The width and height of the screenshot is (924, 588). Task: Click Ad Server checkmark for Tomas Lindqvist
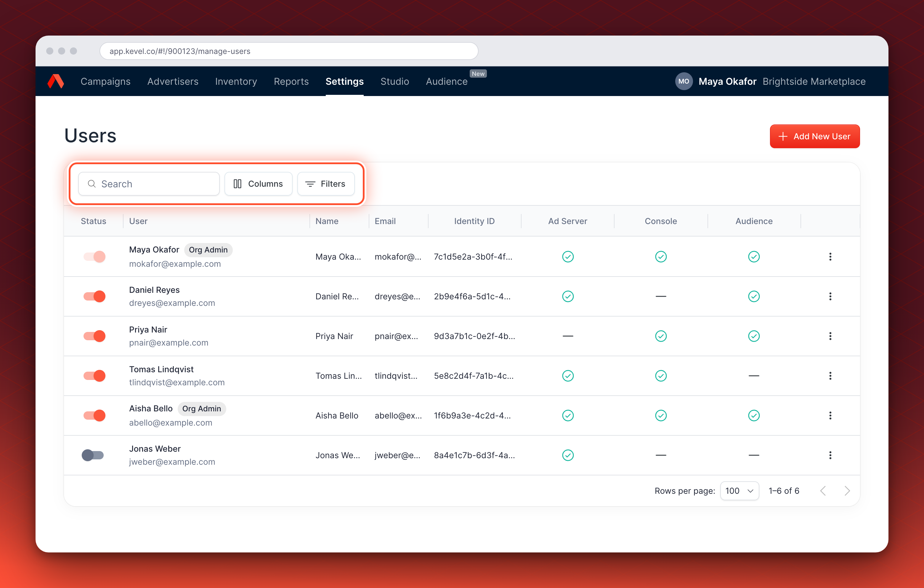tap(567, 376)
